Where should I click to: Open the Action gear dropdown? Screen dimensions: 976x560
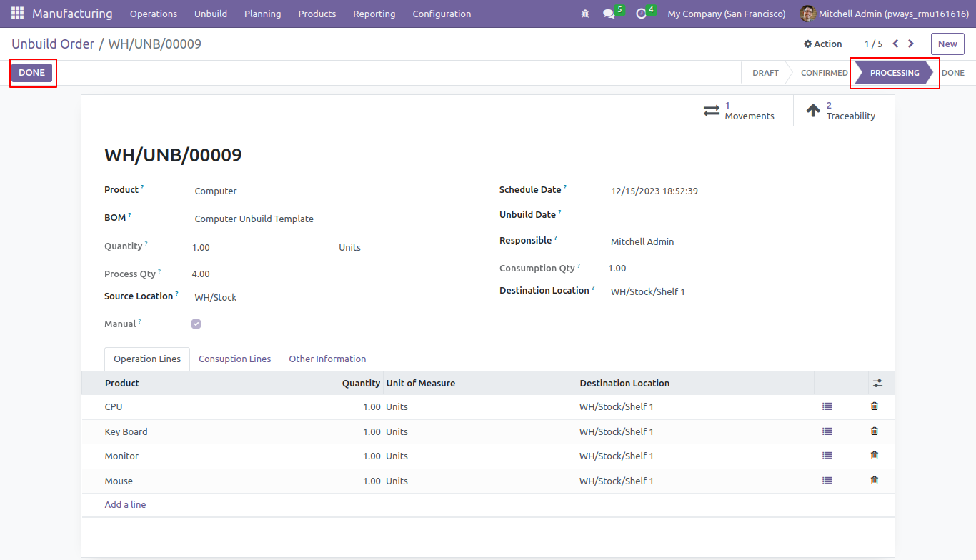click(x=822, y=44)
